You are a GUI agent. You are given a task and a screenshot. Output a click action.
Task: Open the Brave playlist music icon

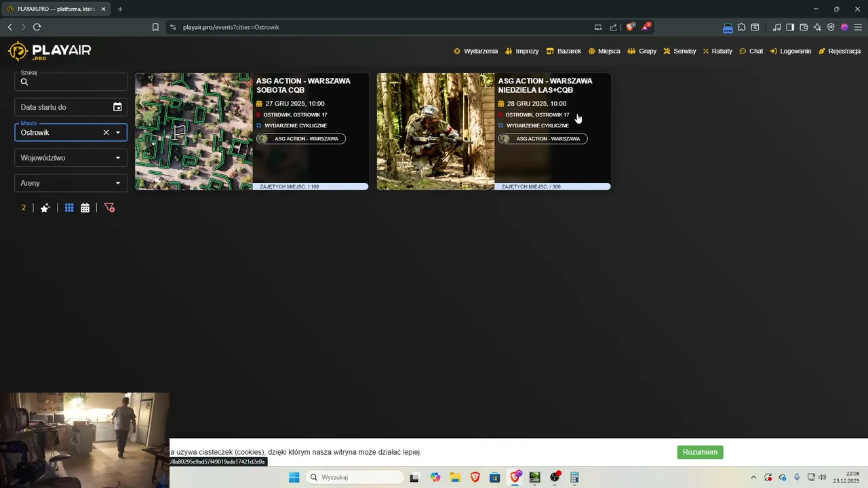pyautogui.click(x=776, y=27)
